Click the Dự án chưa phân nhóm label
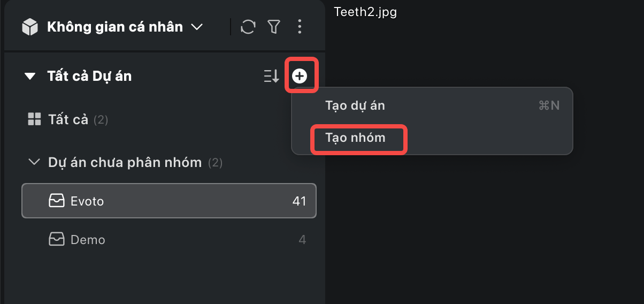 pos(125,162)
